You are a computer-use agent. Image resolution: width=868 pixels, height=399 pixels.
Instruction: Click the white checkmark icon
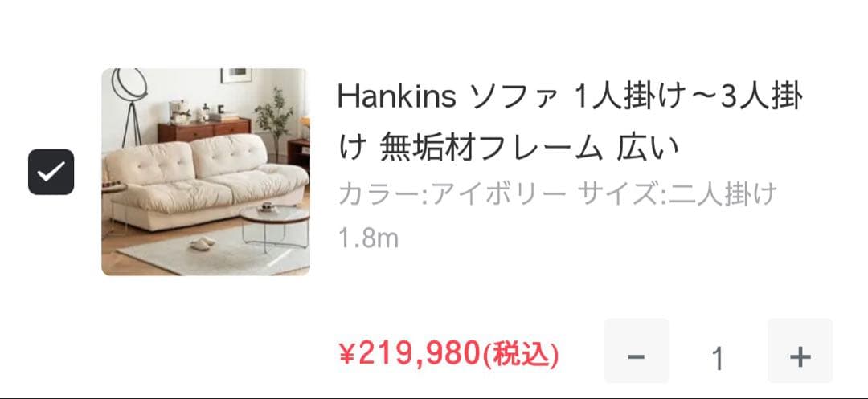pos(51,172)
